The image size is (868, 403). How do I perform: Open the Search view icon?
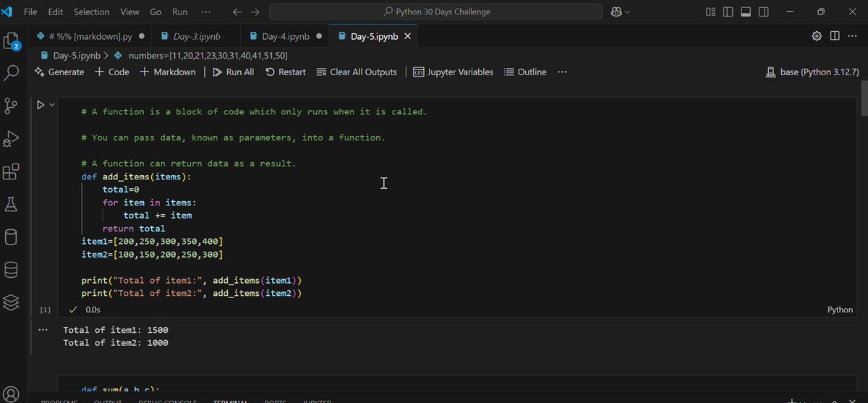pyautogui.click(x=12, y=73)
